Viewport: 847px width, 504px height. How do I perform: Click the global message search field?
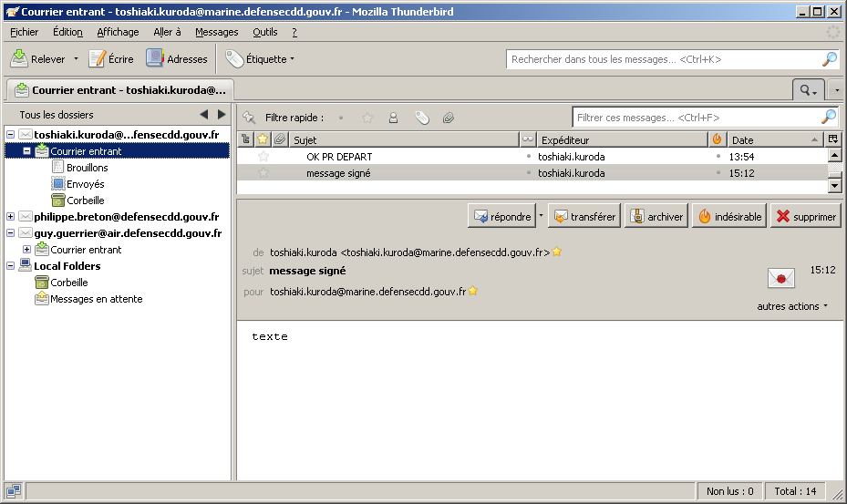pyautogui.click(x=664, y=59)
